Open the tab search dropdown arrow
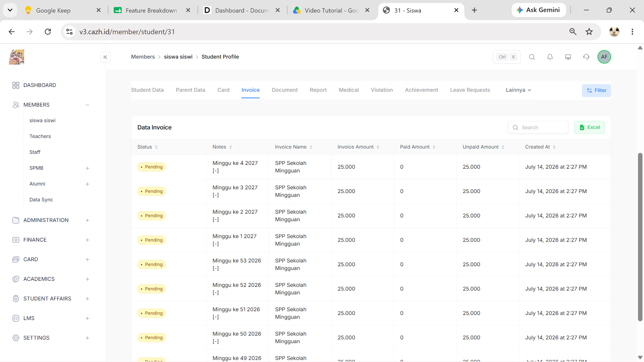 (x=10, y=10)
